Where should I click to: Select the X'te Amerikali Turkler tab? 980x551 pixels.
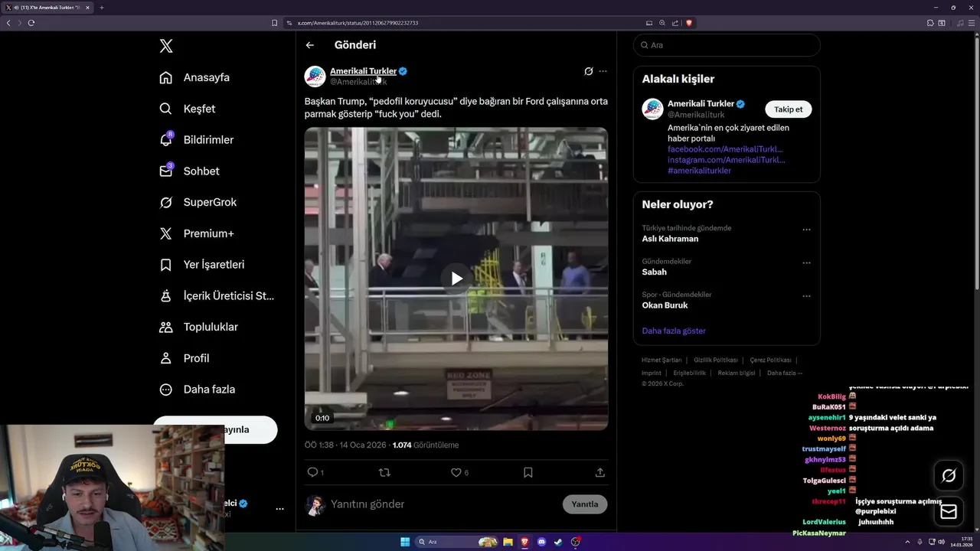tap(47, 8)
